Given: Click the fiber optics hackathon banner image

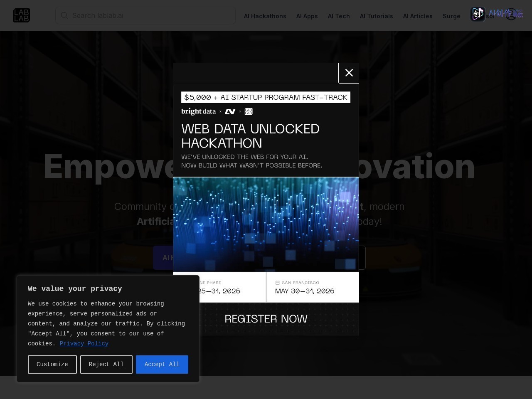Looking at the screenshot, I should [266, 224].
